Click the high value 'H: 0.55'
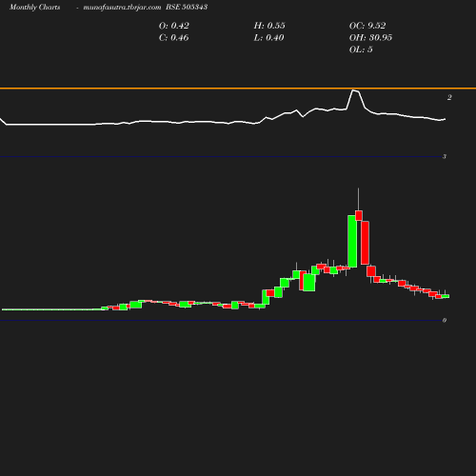 pos(269,26)
